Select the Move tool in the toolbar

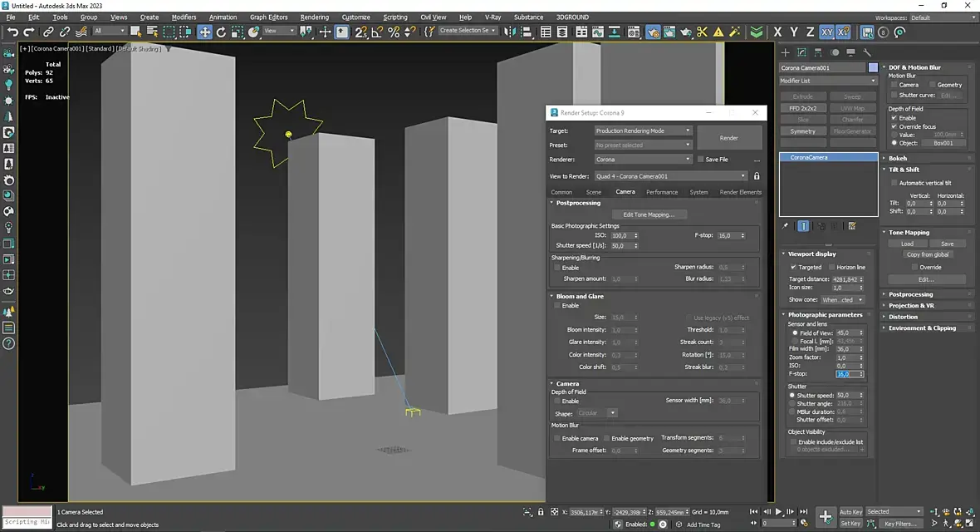(x=204, y=32)
